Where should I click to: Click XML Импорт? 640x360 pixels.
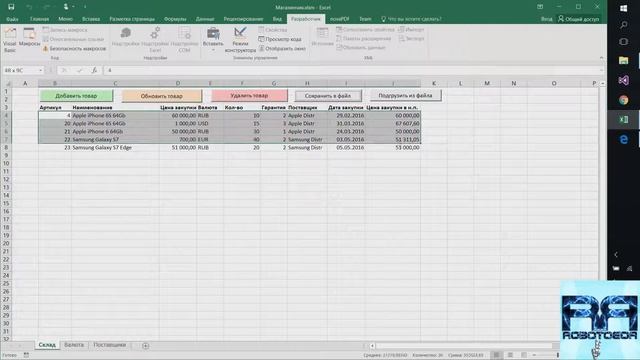[411, 30]
